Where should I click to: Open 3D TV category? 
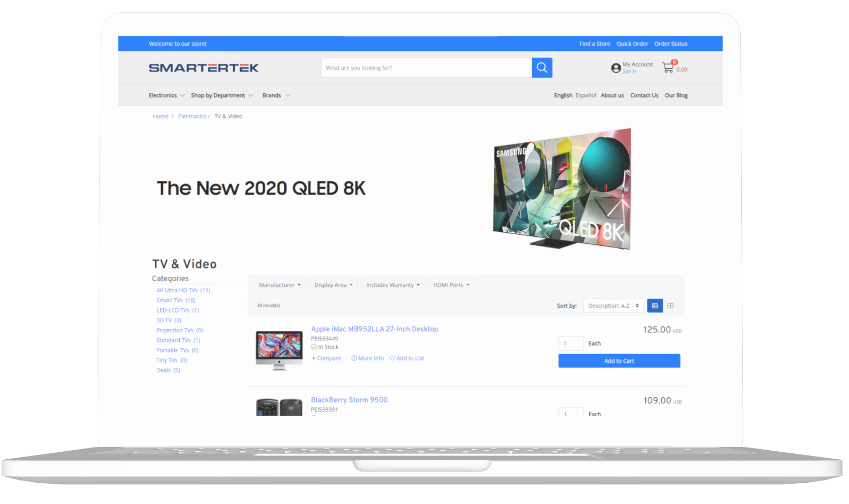click(169, 321)
